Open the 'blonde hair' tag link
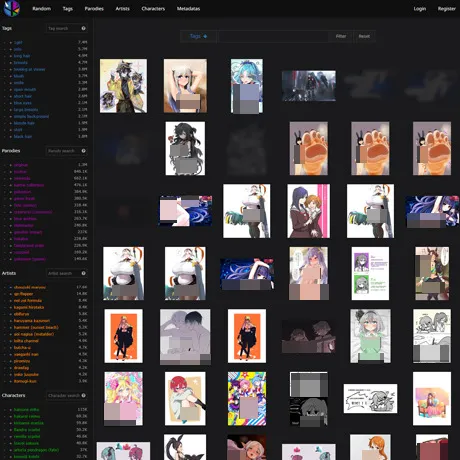The image size is (460, 460). pyautogui.click(x=24, y=123)
